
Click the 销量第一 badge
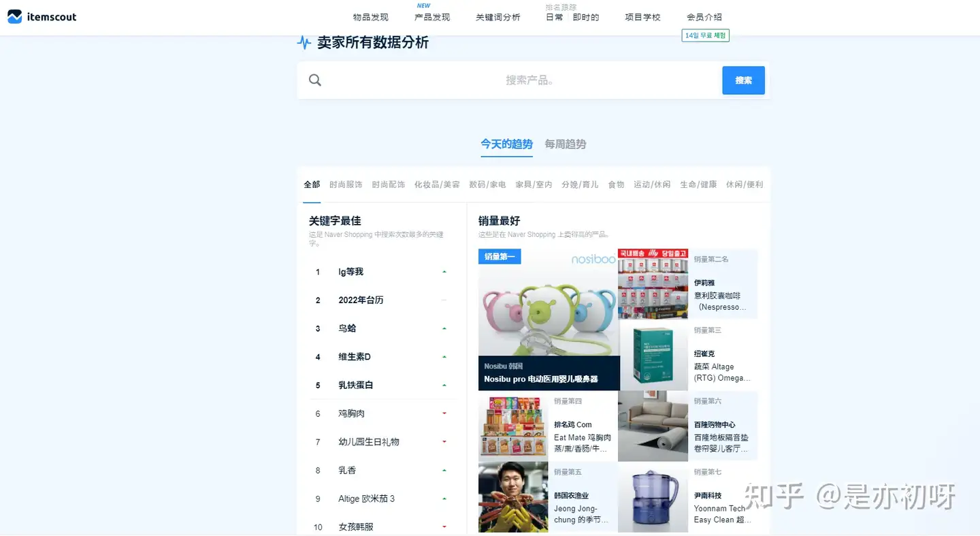pos(500,257)
